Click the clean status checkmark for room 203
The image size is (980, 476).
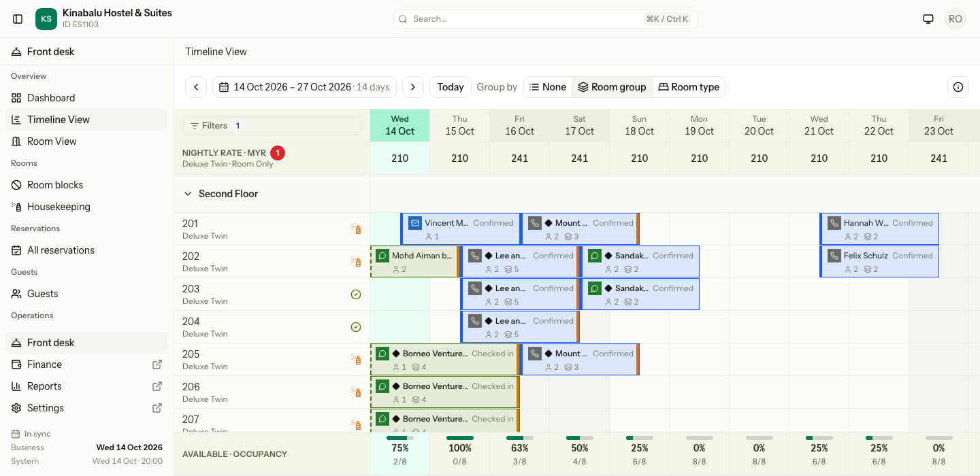coord(356,294)
